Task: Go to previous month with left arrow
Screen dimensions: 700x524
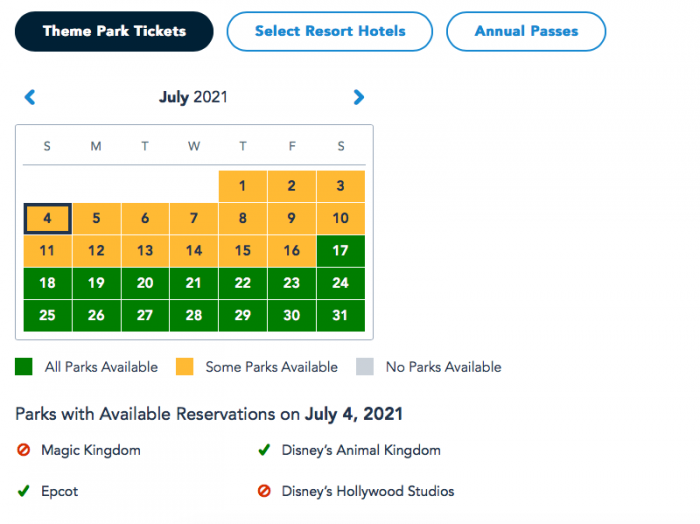Action: point(30,97)
